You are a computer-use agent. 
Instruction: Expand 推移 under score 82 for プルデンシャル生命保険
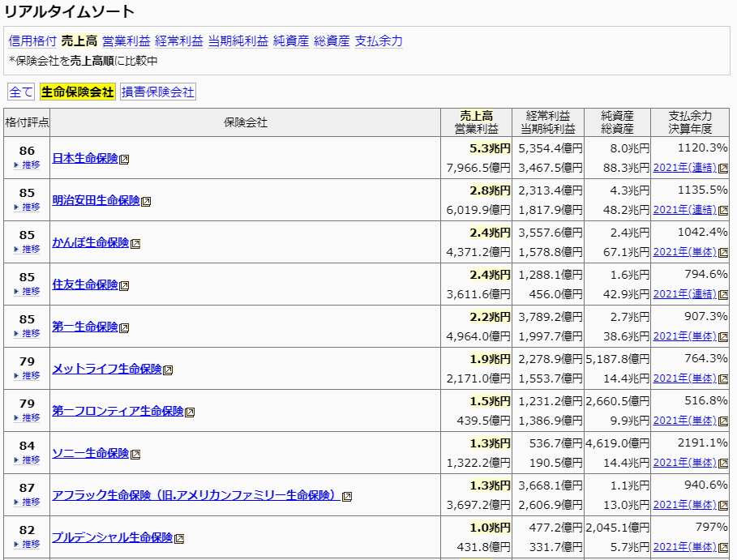click(27, 544)
